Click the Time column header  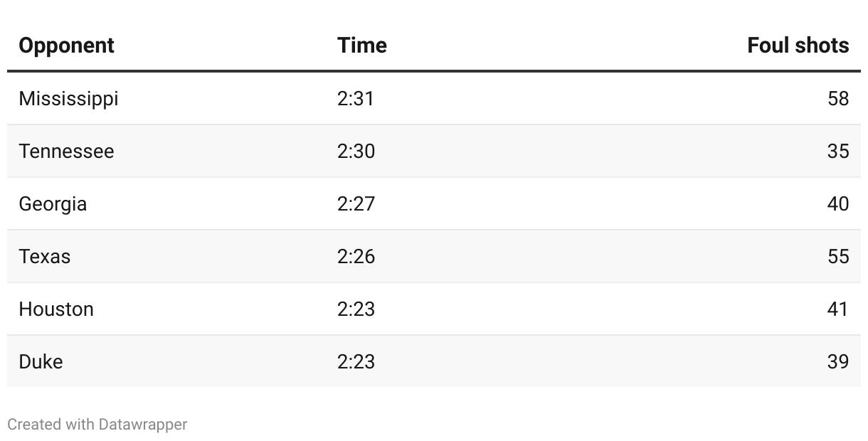(x=362, y=46)
